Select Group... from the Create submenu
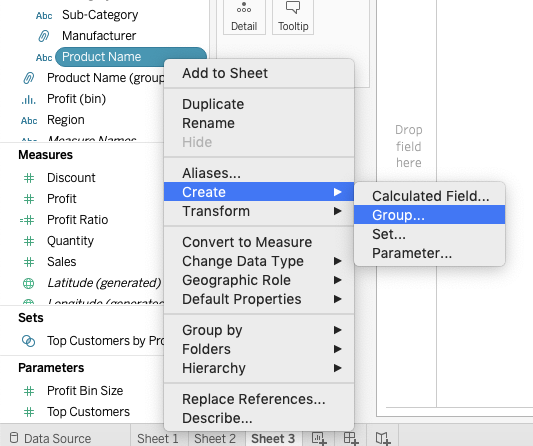This screenshot has width=533, height=446. point(429,215)
